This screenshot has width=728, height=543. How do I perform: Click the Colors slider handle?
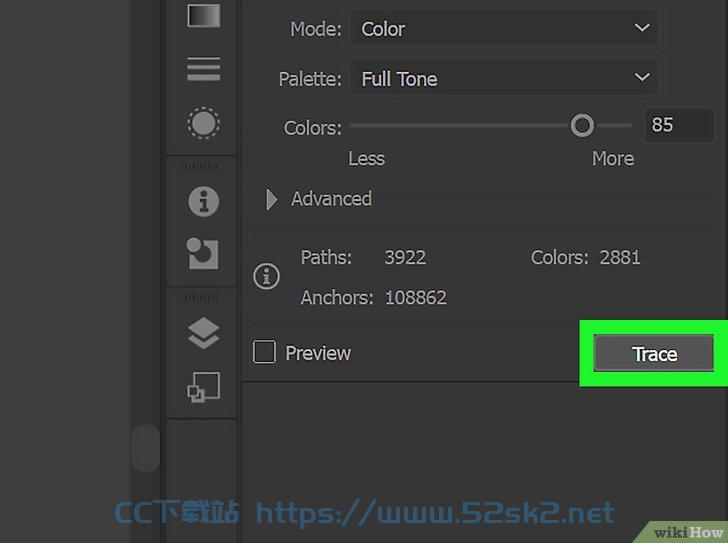coord(582,125)
